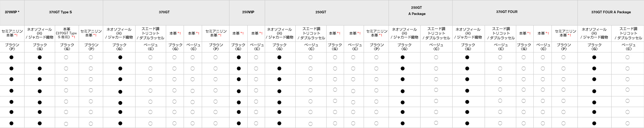Click first-row empty circle under 250VIP ベージュ
This screenshot has width=644, height=128.
(256, 57)
